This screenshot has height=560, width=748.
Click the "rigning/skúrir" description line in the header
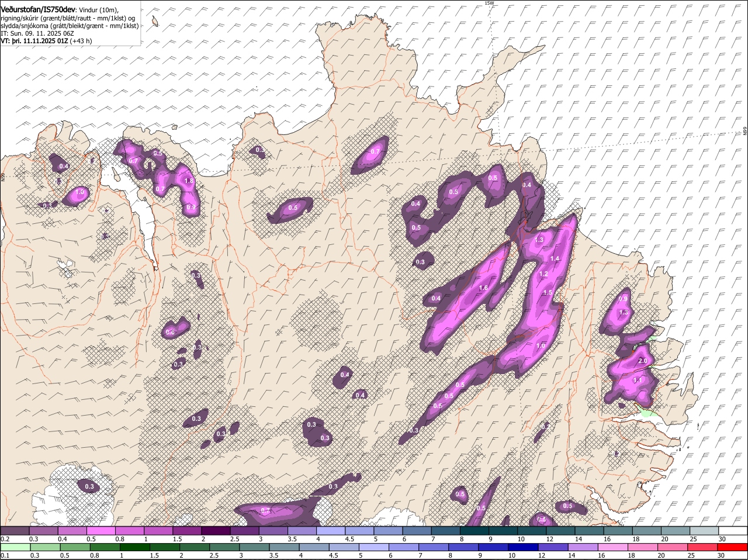click(68, 18)
